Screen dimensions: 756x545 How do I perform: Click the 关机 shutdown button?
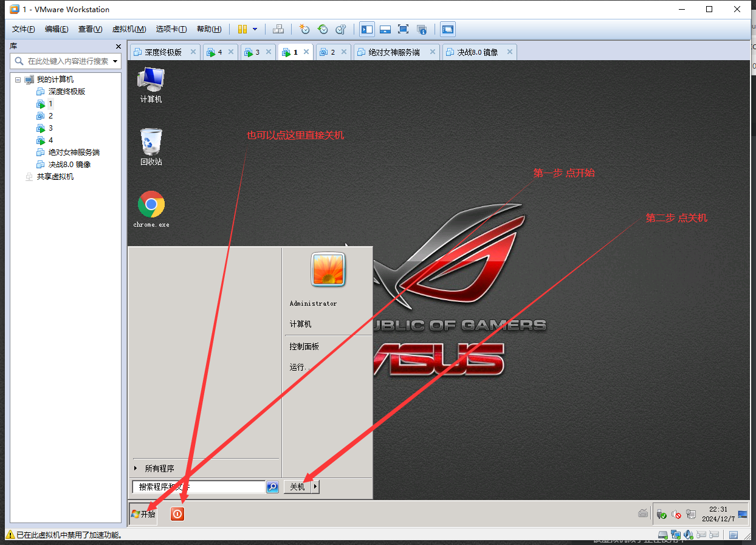tap(297, 487)
